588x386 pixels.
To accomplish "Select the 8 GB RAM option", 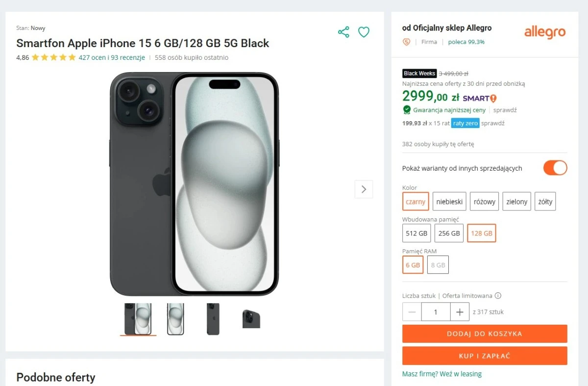I will [x=438, y=264].
